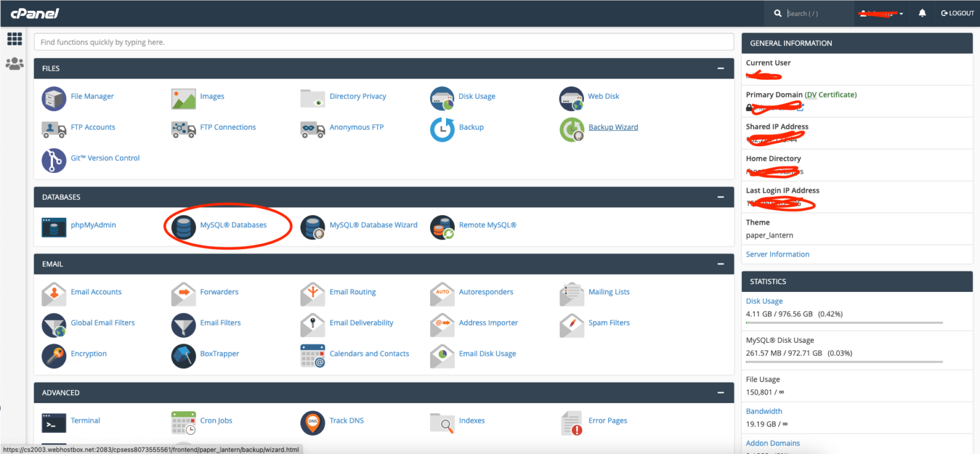This screenshot has height=454, width=980.
Task: Follow the Server Information link
Action: click(x=777, y=253)
